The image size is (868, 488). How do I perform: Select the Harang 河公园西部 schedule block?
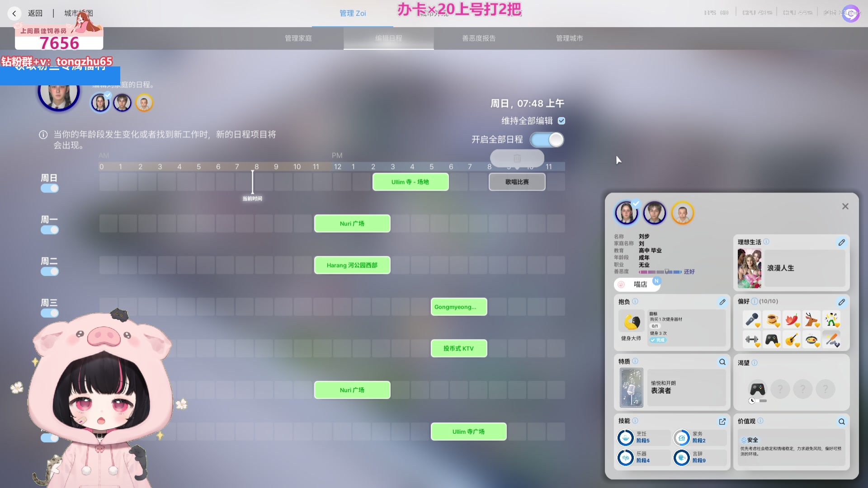[x=352, y=265]
